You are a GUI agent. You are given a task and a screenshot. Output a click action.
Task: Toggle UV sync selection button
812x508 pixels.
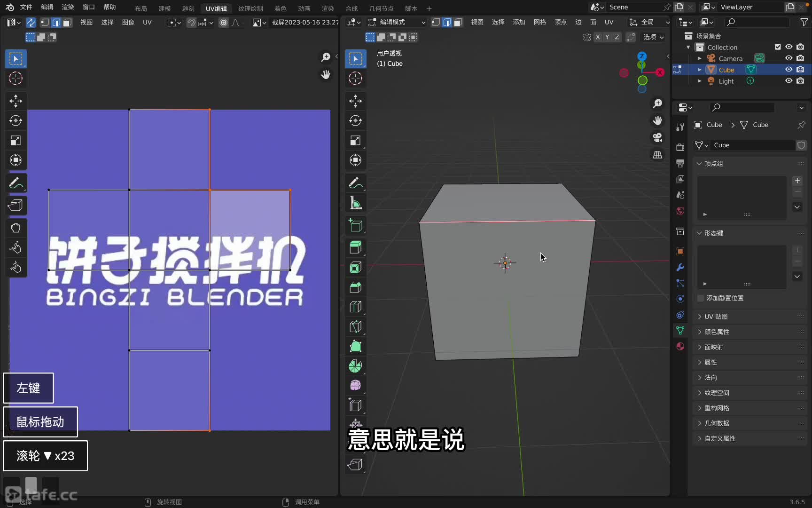tap(31, 22)
